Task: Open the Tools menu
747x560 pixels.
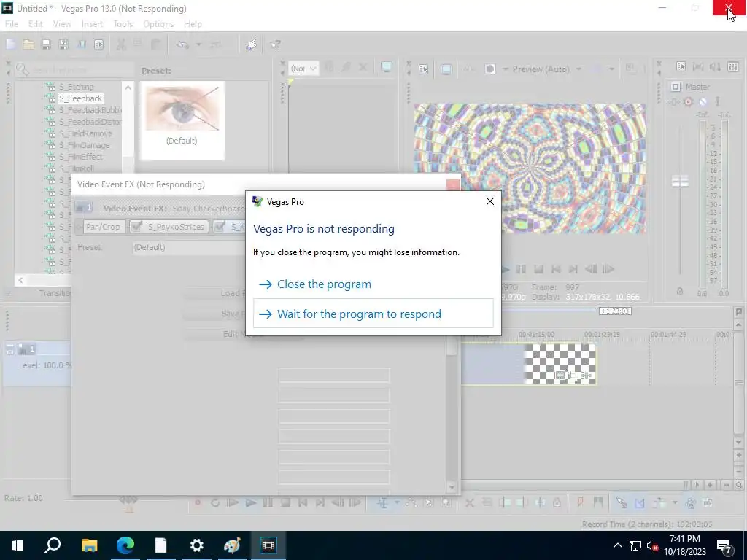Action: click(123, 24)
